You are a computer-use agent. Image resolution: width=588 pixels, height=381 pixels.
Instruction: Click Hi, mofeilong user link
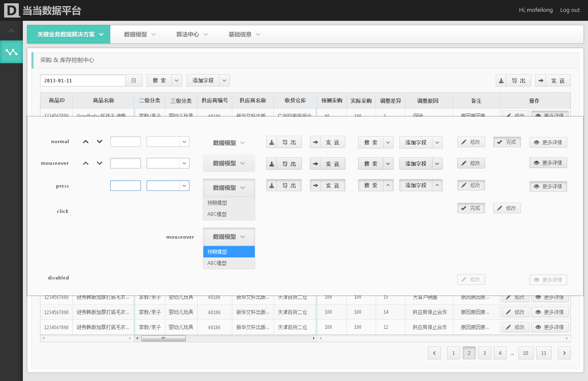[x=536, y=10]
